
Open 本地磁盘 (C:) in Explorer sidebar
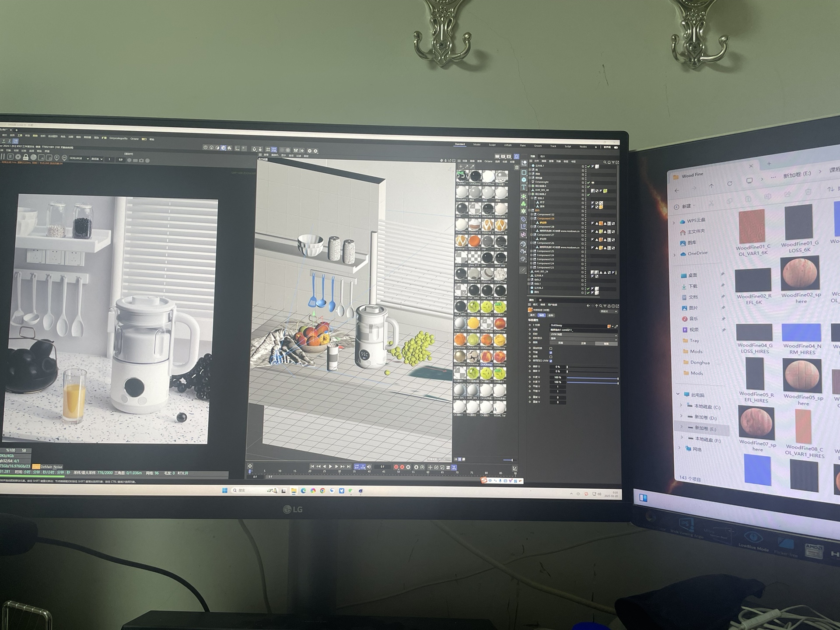703,407
